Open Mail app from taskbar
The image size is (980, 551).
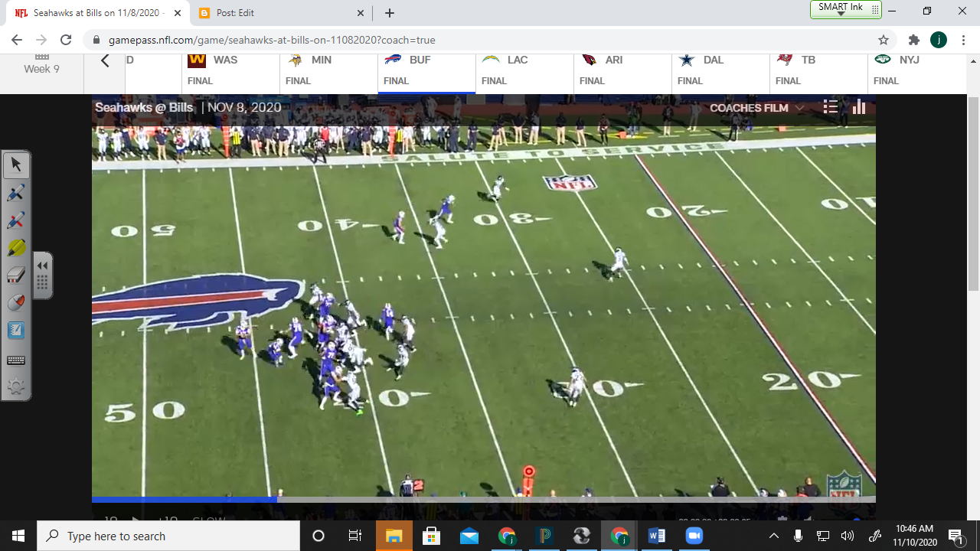[x=469, y=536]
